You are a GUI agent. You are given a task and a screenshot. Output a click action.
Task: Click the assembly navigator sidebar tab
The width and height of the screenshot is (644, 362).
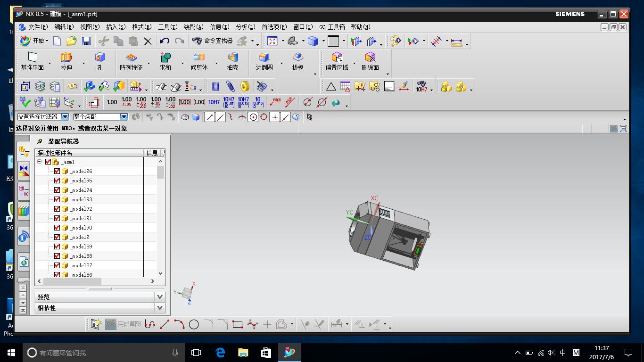(24, 151)
